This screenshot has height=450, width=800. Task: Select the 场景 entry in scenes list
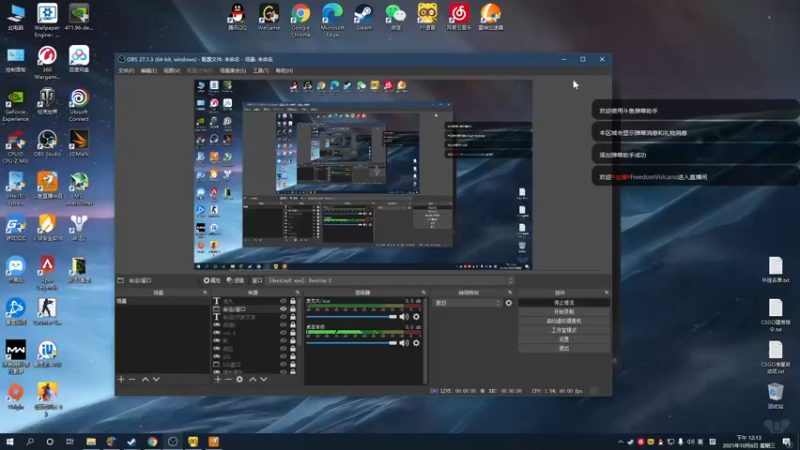coord(162,301)
